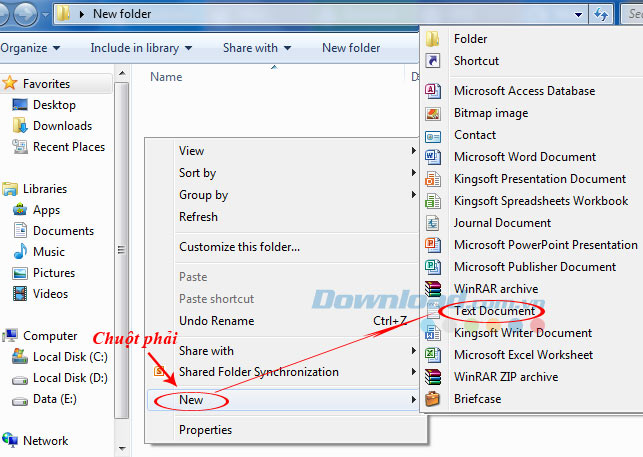Click navigation pane scrollbar down arrow
The height and width of the screenshot is (457, 643).
(x=122, y=448)
